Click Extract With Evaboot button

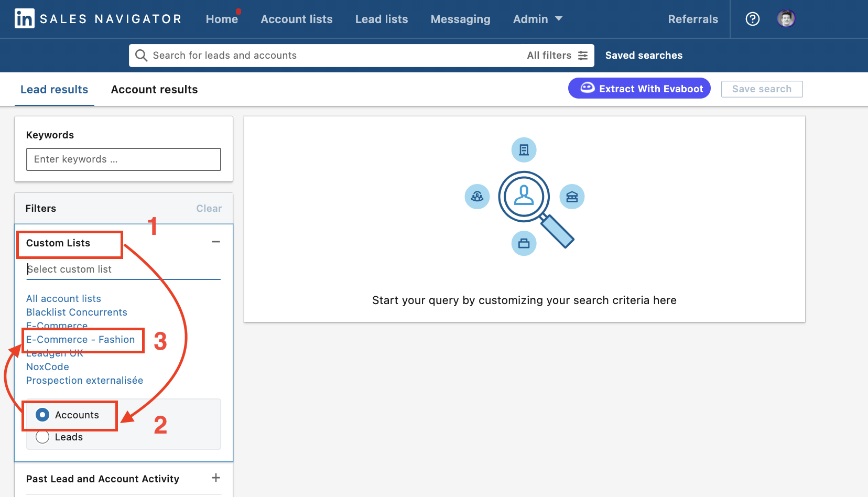pyautogui.click(x=639, y=88)
